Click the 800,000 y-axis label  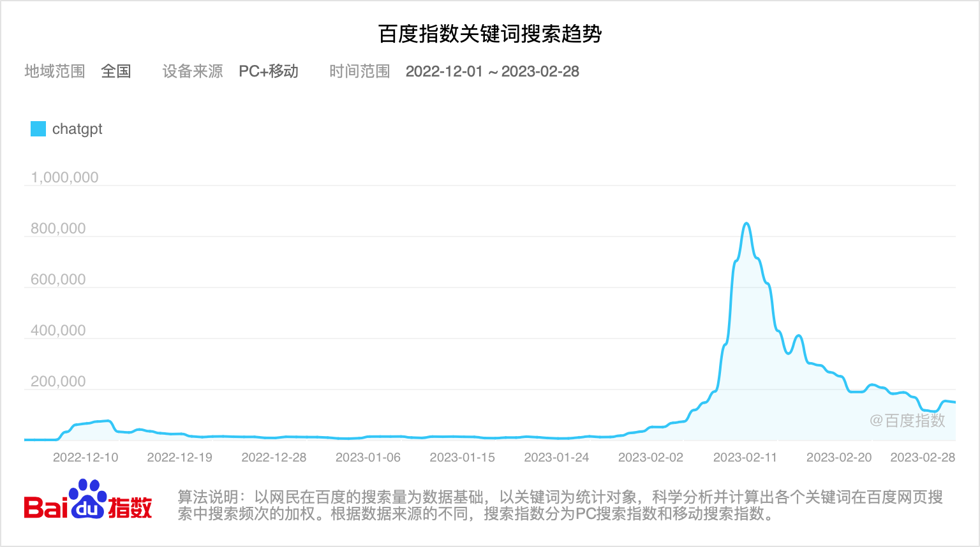pyautogui.click(x=58, y=228)
